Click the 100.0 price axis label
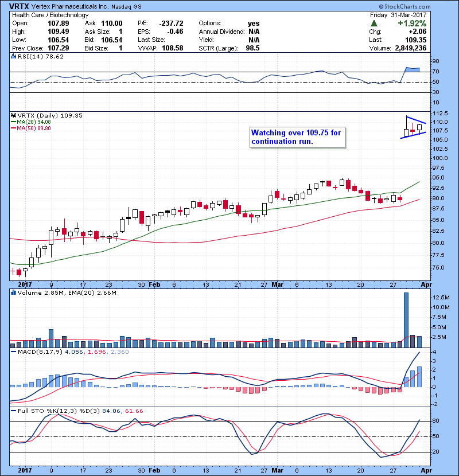This screenshot has height=476, width=459. coord(440,158)
